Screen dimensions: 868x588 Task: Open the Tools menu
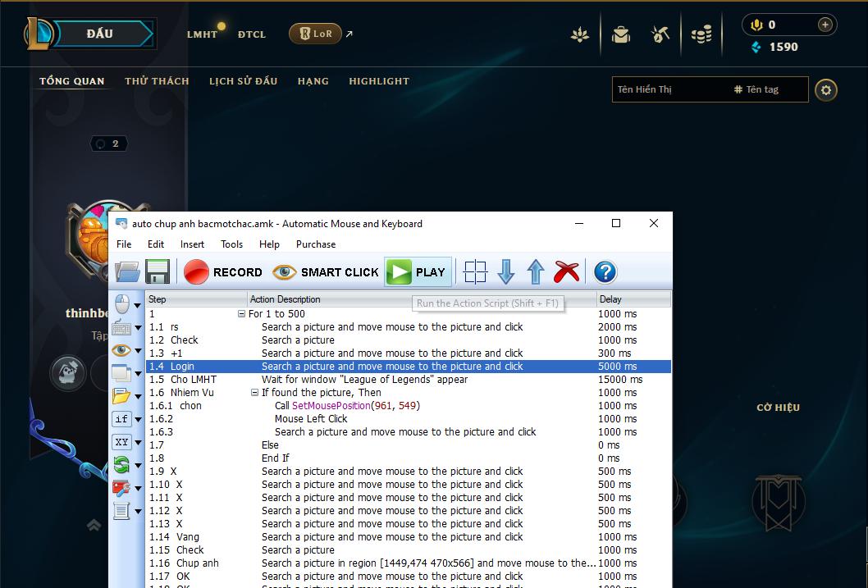click(231, 244)
